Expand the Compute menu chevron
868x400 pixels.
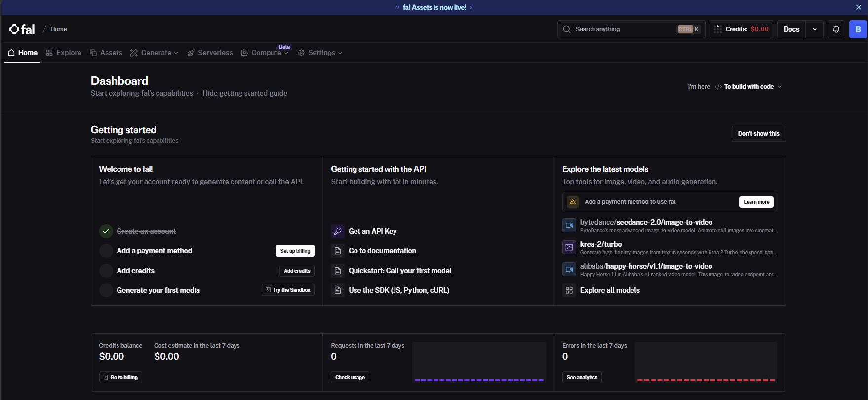[x=286, y=53]
